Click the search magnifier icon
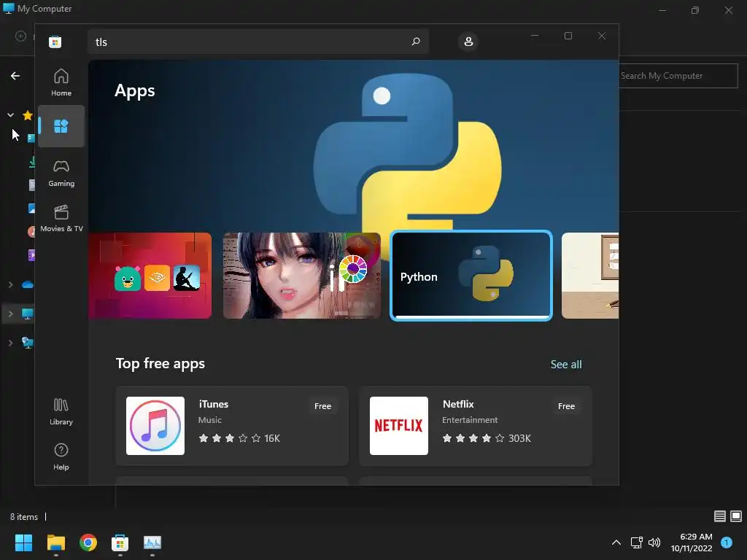 pos(415,42)
